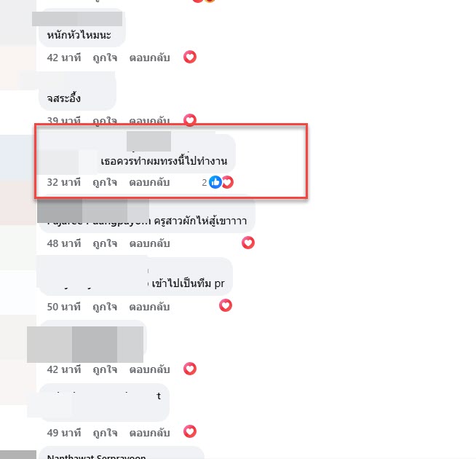Click heart reaction on หนักหัวไหมนะ comment
Viewport: 476px width, 459px height.
pyautogui.click(x=190, y=57)
